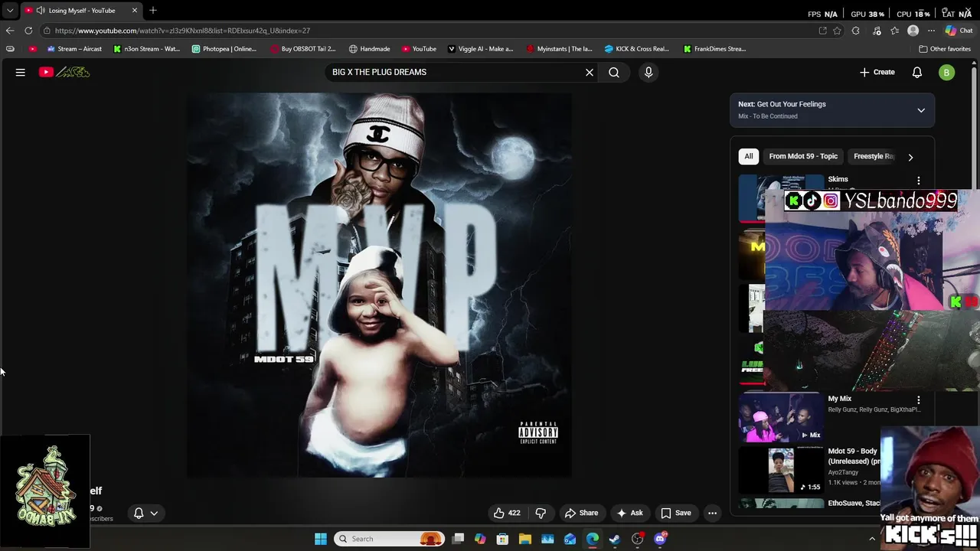Open Handmade bookmark
980x551 pixels.
tap(370, 49)
